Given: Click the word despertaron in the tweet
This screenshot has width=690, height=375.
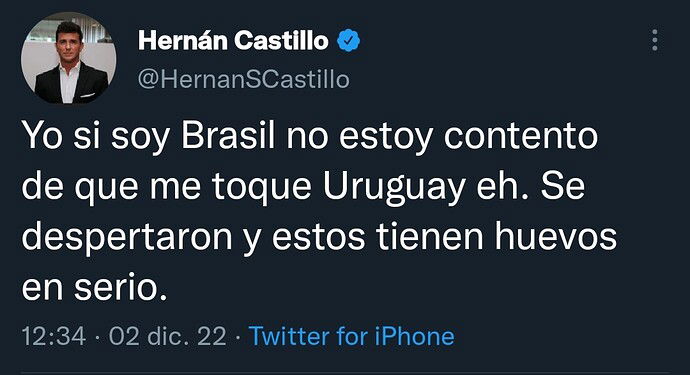Looking at the screenshot, I should click(127, 238).
